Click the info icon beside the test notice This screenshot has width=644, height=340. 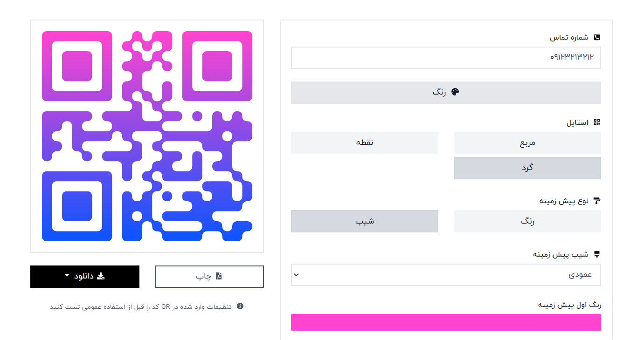point(240,306)
